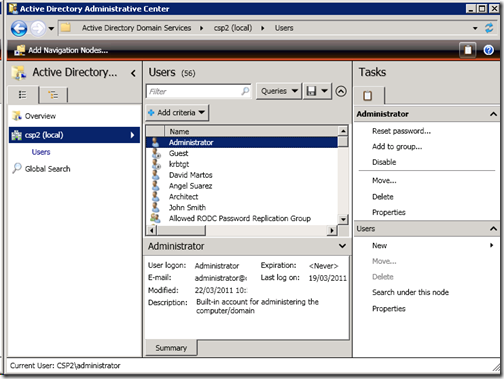The height and width of the screenshot is (379, 504).
Task: Click the folder icon in address bar
Action: pyautogui.click(x=66, y=27)
